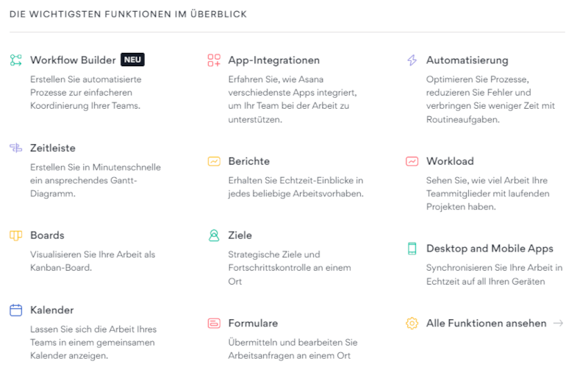Click the Desktop and Mobile Apps phone icon
The height and width of the screenshot is (378, 588).
tap(412, 249)
